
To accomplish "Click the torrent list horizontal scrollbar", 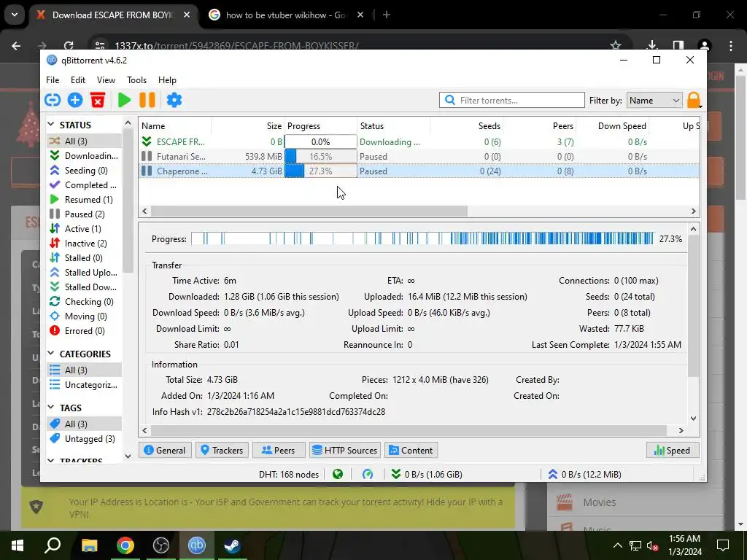I will 309,211.
